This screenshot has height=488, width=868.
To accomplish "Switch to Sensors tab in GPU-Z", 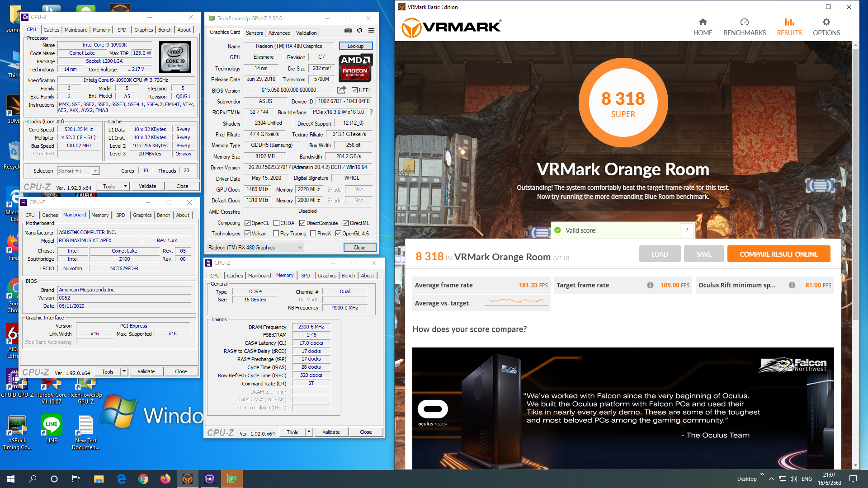I will click(254, 33).
